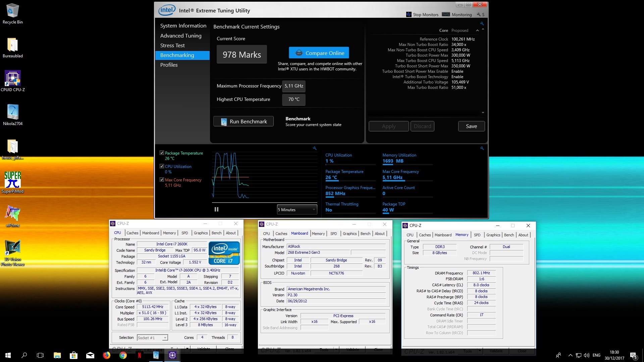
Task: Click the Stop Monitors icon
Action: [x=409, y=14]
